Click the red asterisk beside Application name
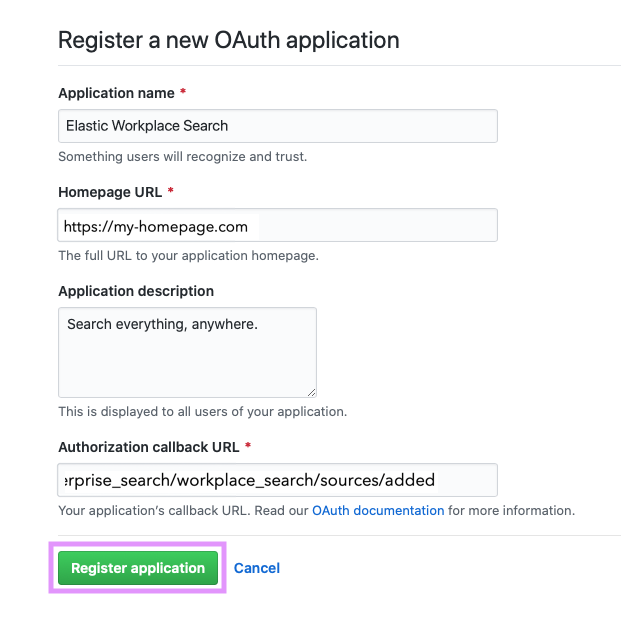 point(183,93)
